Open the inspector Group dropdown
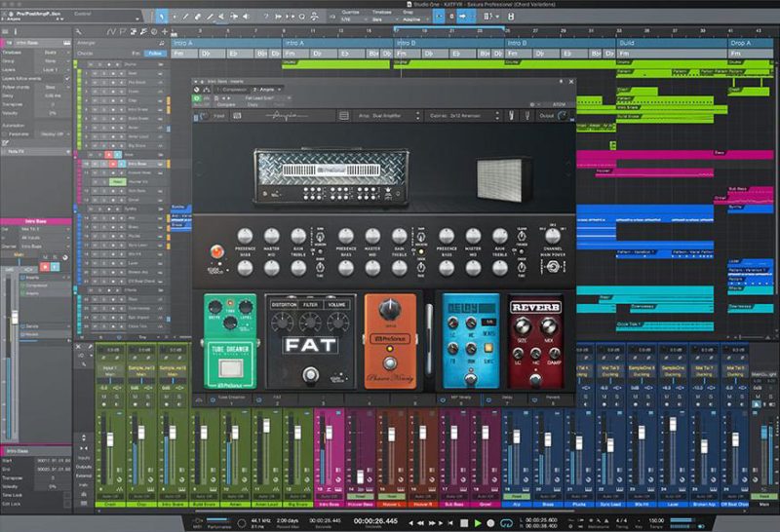This screenshot has height=532, width=780. click(52, 60)
